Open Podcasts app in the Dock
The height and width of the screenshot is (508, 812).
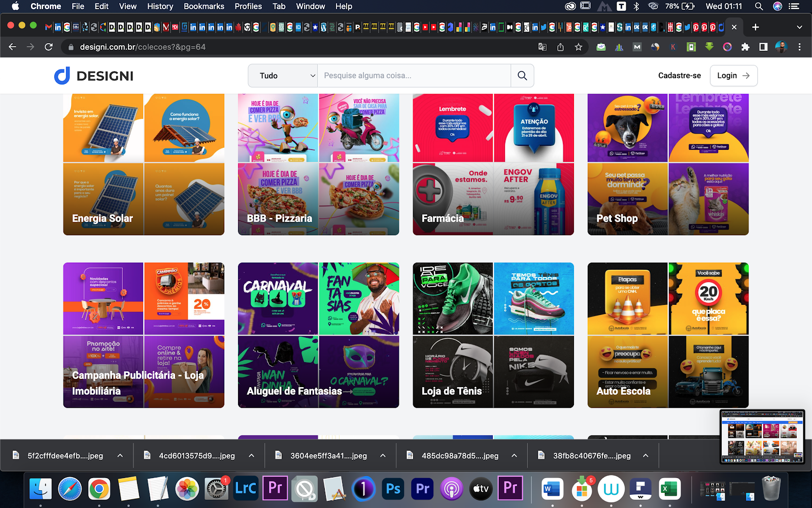[x=451, y=489]
